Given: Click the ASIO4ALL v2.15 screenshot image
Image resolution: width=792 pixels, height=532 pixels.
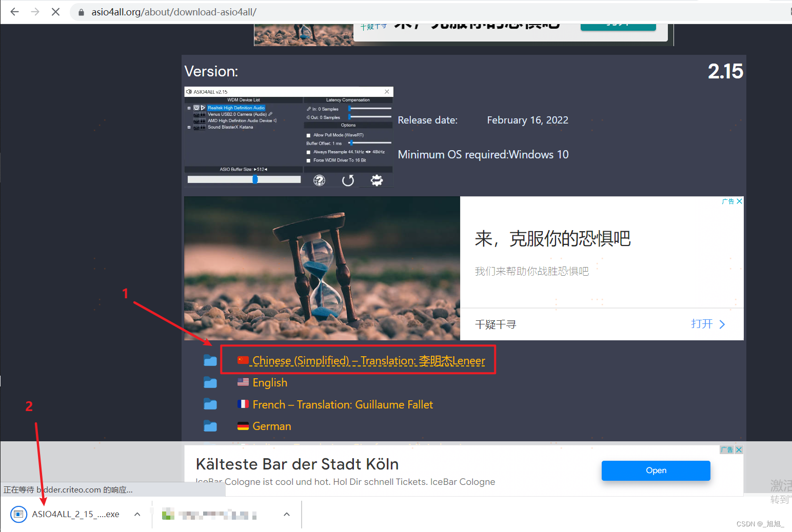Looking at the screenshot, I should [x=289, y=137].
